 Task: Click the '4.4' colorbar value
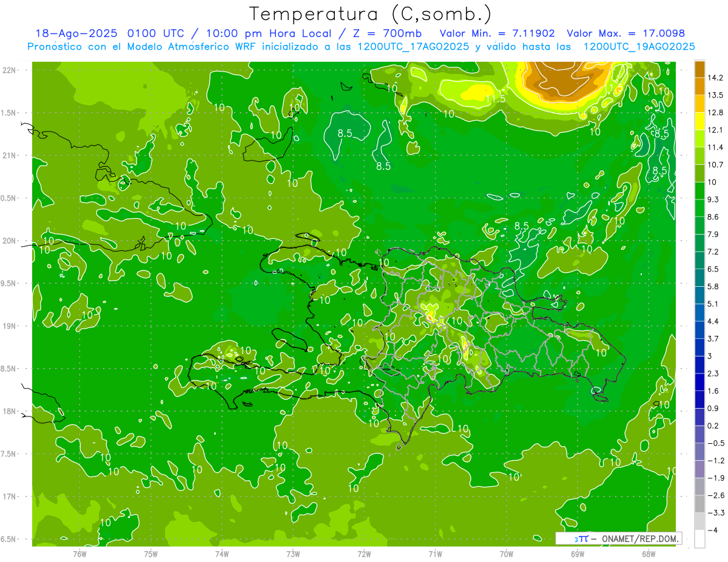(x=713, y=321)
